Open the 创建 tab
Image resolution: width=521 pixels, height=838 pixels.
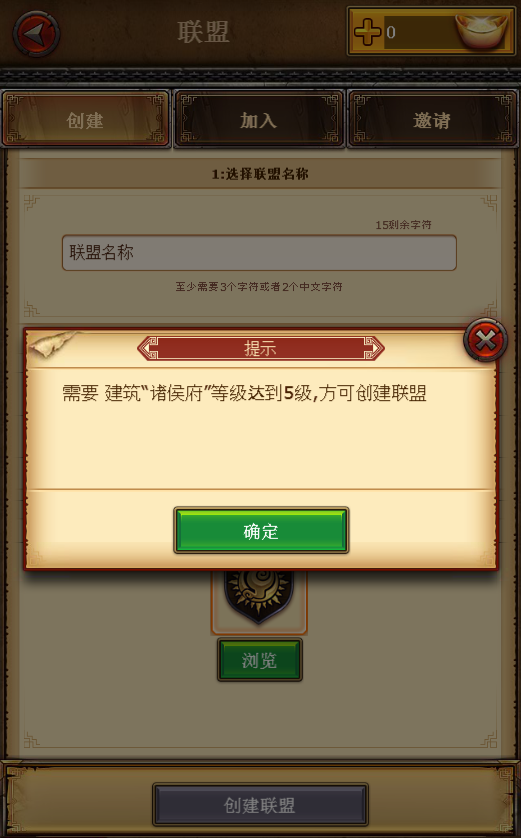pos(85,120)
